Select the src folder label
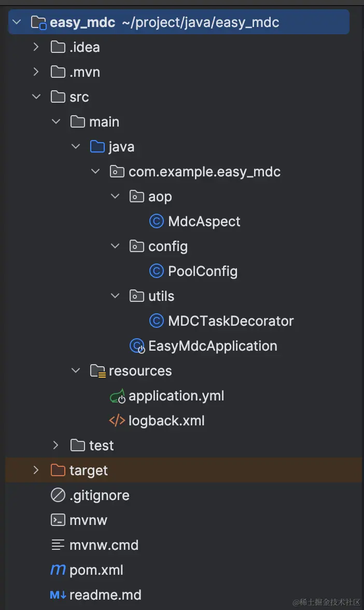This screenshot has width=364, height=610. (79, 97)
